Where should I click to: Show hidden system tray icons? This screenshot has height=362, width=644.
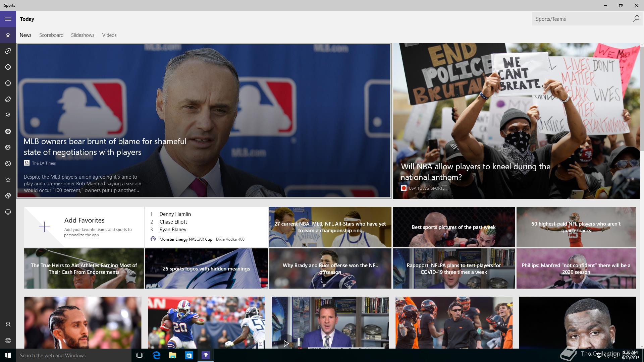pos(590,356)
